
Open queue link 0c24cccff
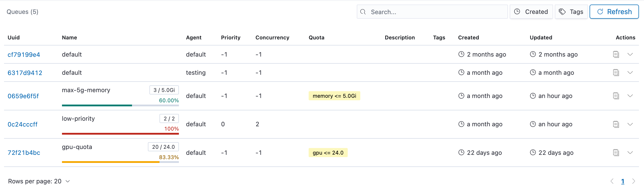[22, 124]
